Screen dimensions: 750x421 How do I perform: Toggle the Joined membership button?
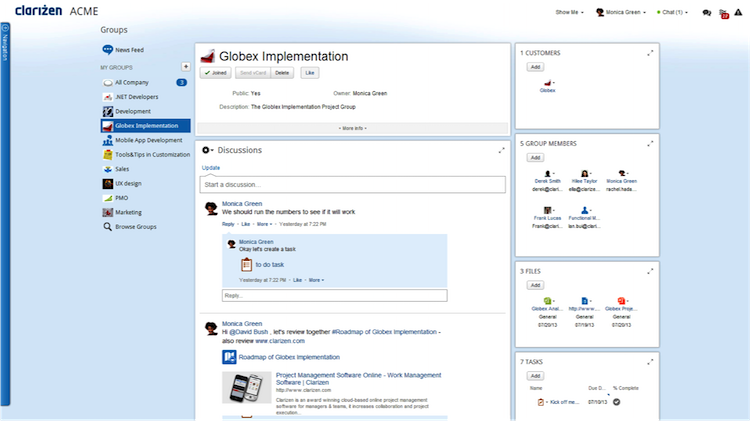click(215, 73)
